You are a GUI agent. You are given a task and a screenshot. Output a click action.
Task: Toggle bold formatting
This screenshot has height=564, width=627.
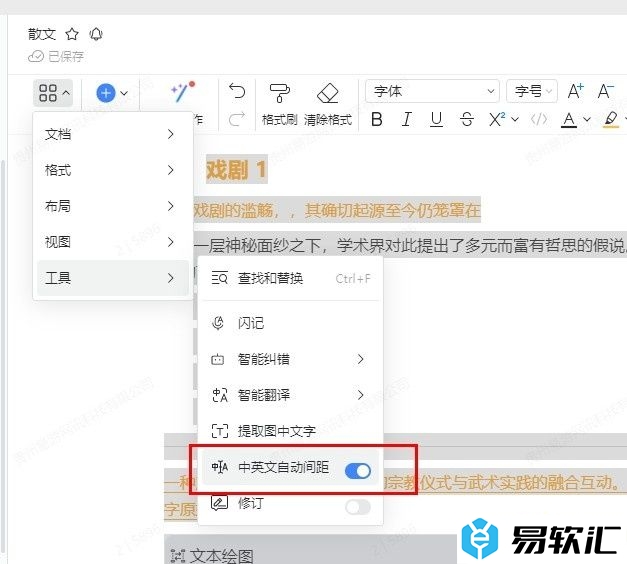[377, 119]
